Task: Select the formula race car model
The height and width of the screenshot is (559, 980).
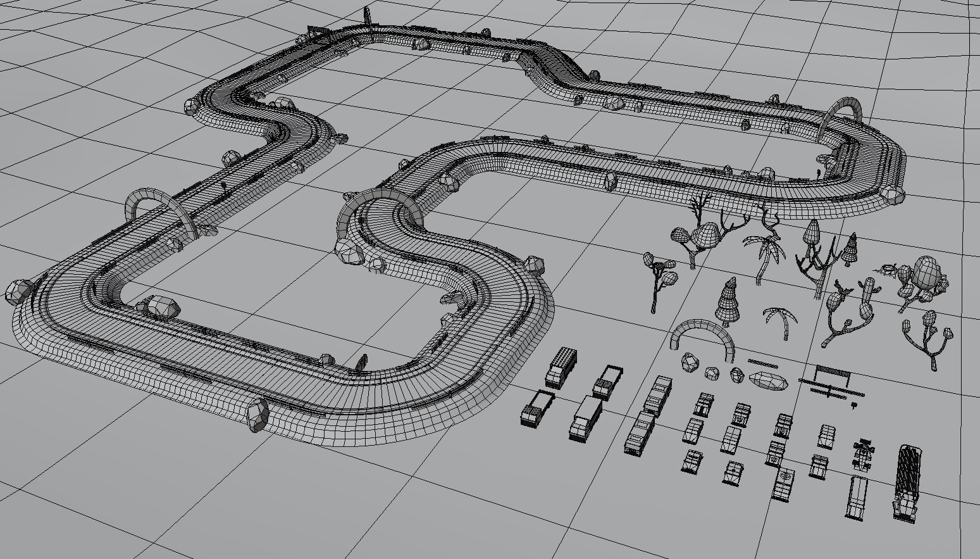Action: (863, 455)
